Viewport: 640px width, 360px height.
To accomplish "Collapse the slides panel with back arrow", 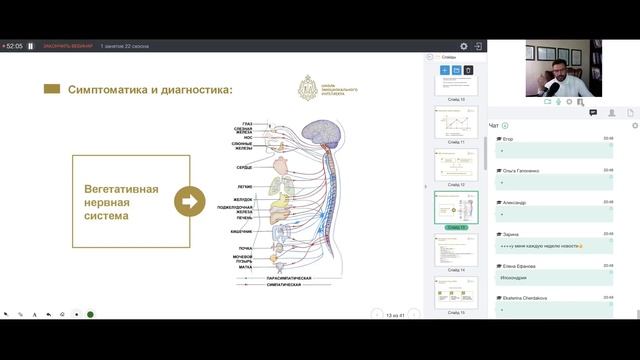I will point(429,57).
